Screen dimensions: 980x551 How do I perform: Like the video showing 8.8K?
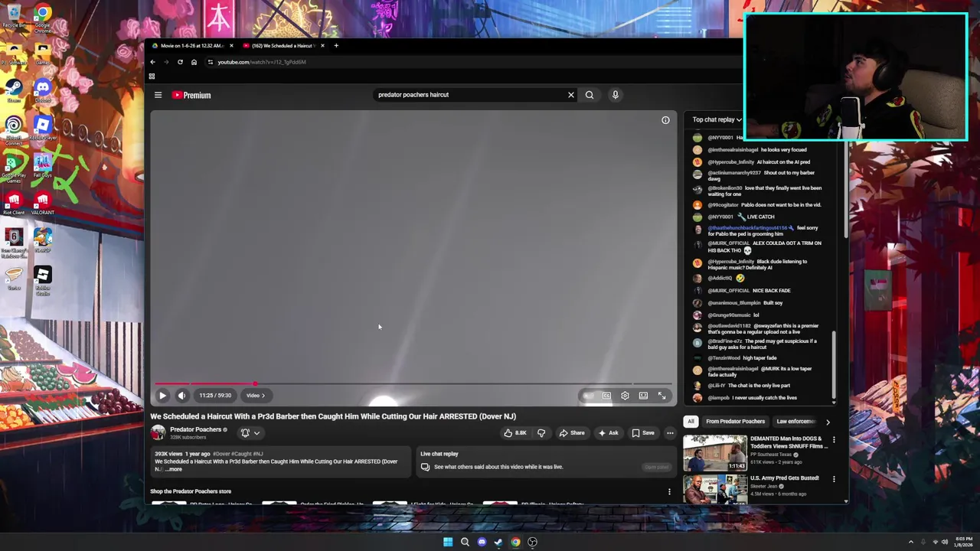coord(515,433)
